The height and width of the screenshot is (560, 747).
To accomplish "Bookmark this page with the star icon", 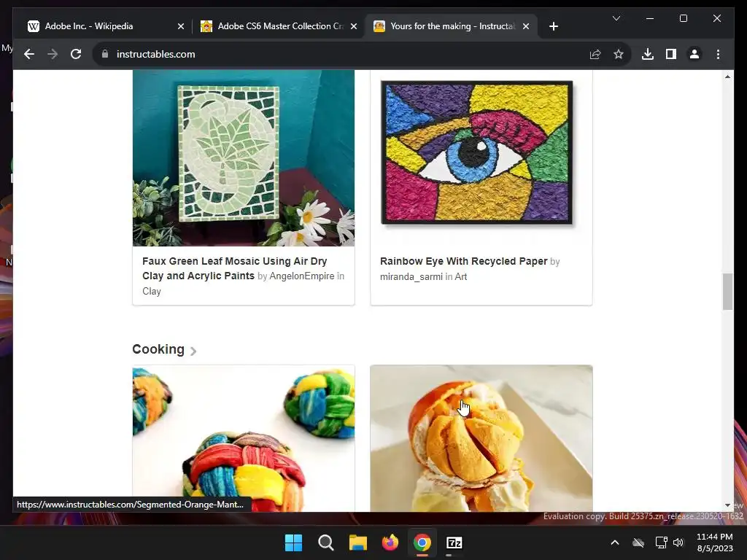I will (619, 54).
